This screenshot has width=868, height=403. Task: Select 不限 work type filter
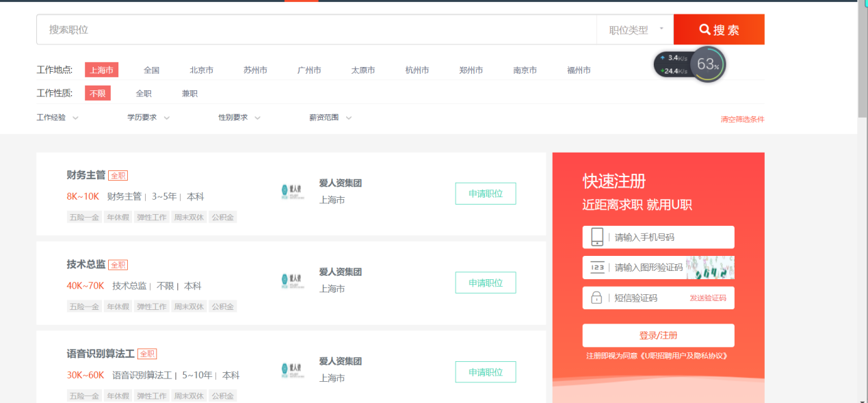[x=97, y=94]
